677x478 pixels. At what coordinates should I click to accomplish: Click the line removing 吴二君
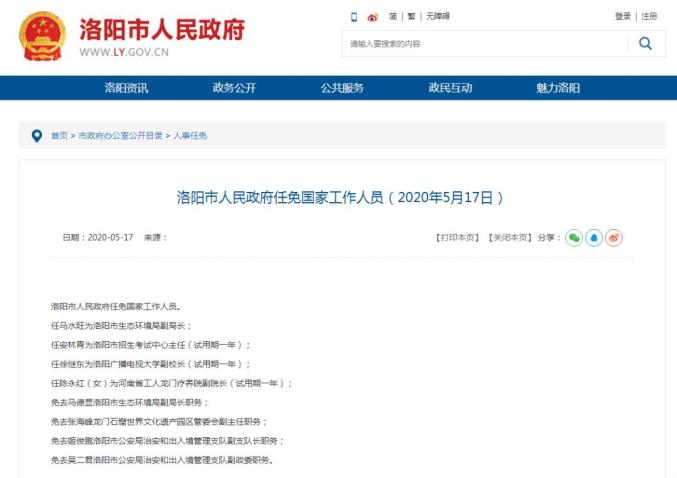(163, 460)
